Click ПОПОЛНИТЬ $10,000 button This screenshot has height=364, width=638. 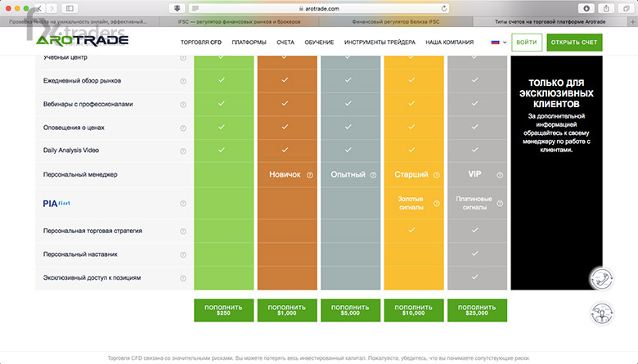413,310
